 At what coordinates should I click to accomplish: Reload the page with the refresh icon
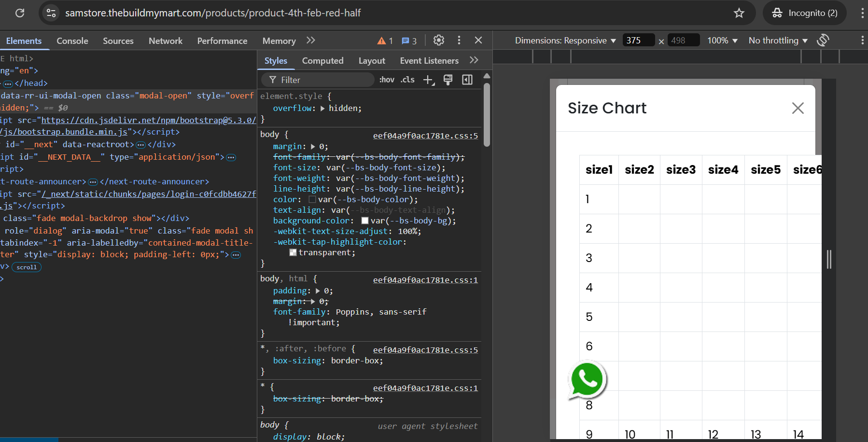[20, 13]
